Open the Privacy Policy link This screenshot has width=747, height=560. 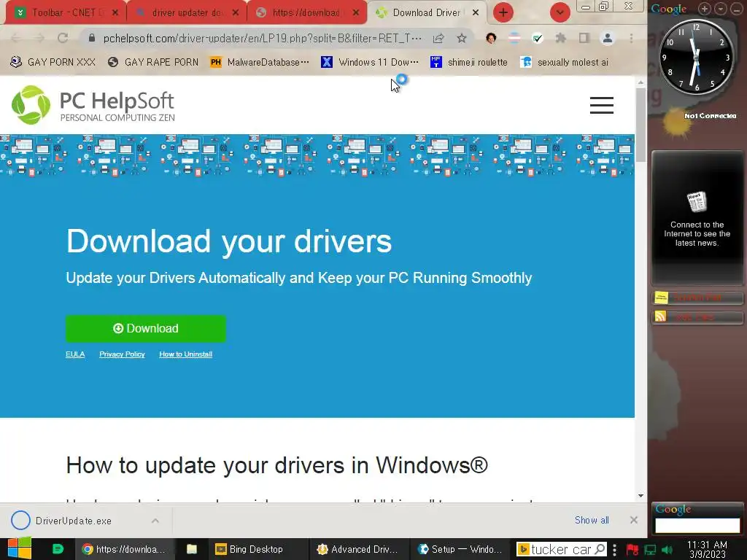[122, 354]
